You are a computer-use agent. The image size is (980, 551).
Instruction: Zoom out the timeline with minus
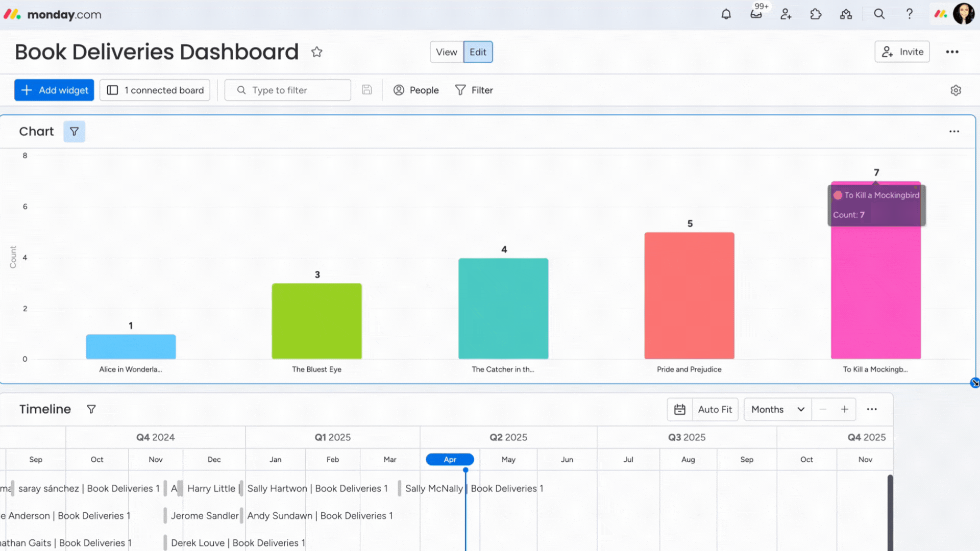823,409
